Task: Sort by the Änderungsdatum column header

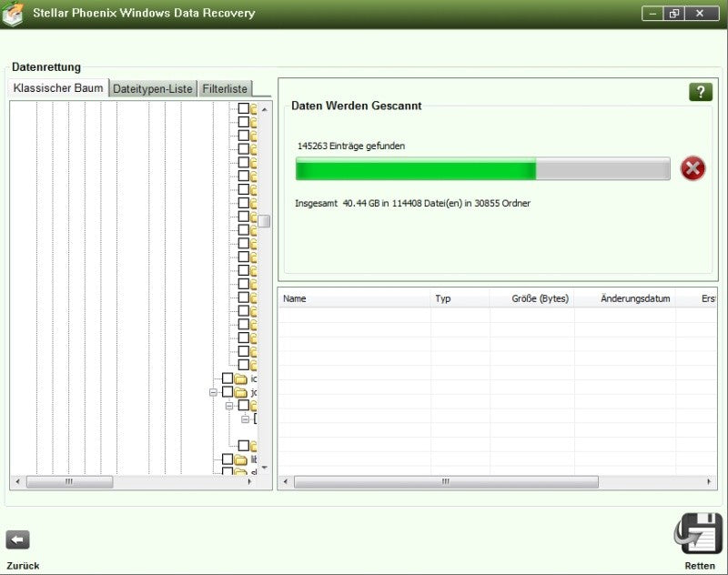Action: point(625,298)
